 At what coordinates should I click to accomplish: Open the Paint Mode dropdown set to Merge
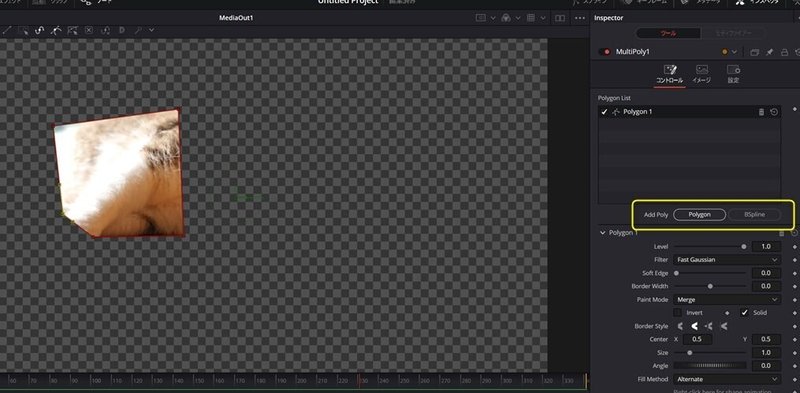tap(727, 300)
